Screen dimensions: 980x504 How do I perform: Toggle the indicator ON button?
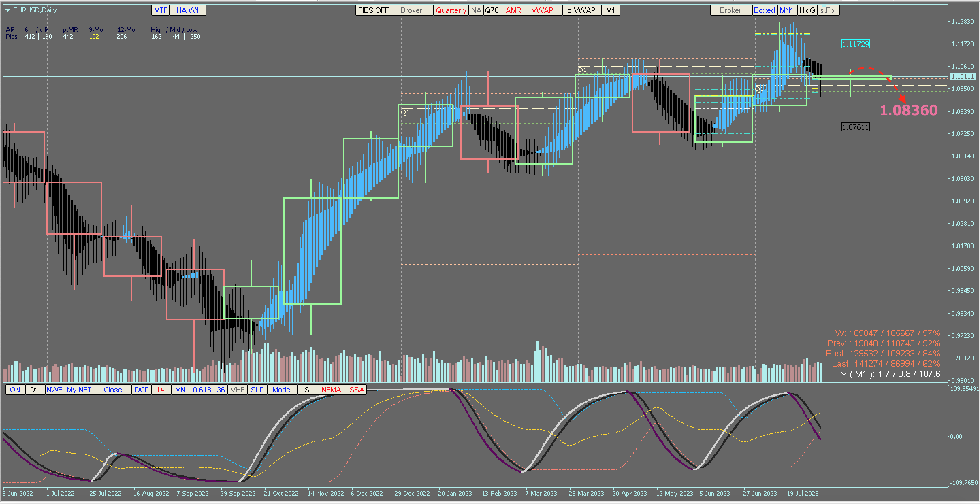coord(15,390)
